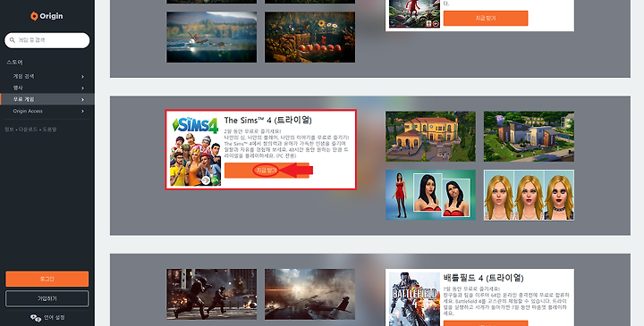
Task: Open Battlefield 4 running soldiers screenshot
Action: click(x=211, y=294)
